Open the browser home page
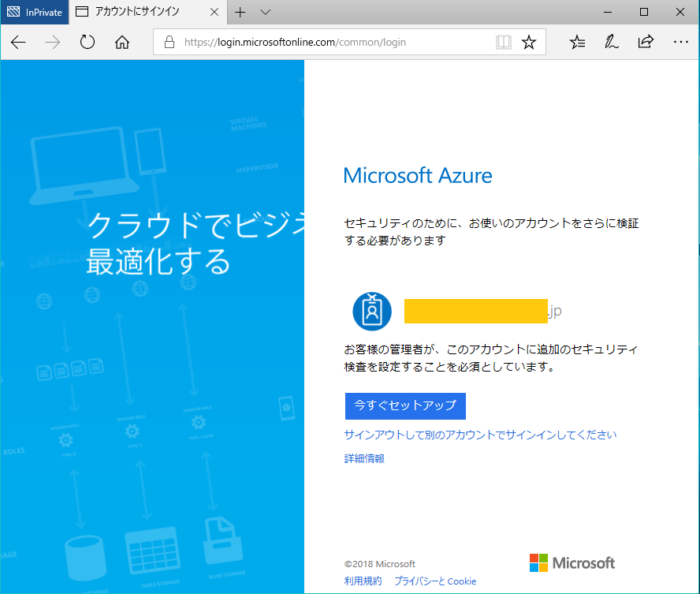The width and height of the screenshot is (700, 594). pyautogui.click(x=121, y=42)
